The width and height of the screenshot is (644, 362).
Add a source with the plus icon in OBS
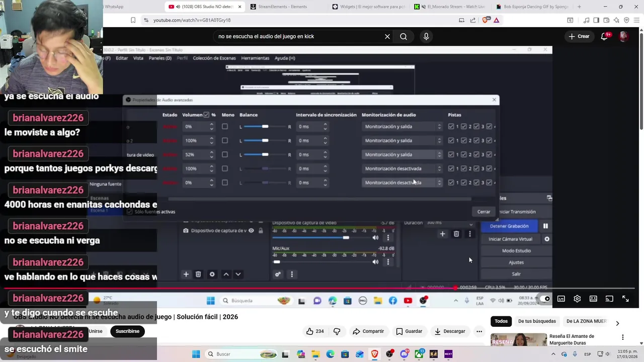click(186, 274)
